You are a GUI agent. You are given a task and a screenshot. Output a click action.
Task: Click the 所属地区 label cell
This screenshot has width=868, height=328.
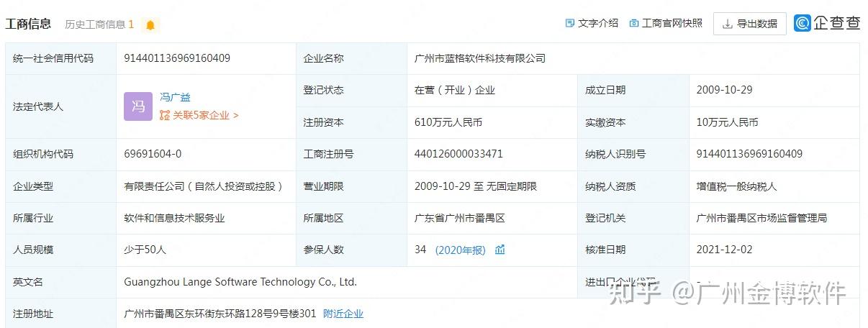(x=351, y=218)
